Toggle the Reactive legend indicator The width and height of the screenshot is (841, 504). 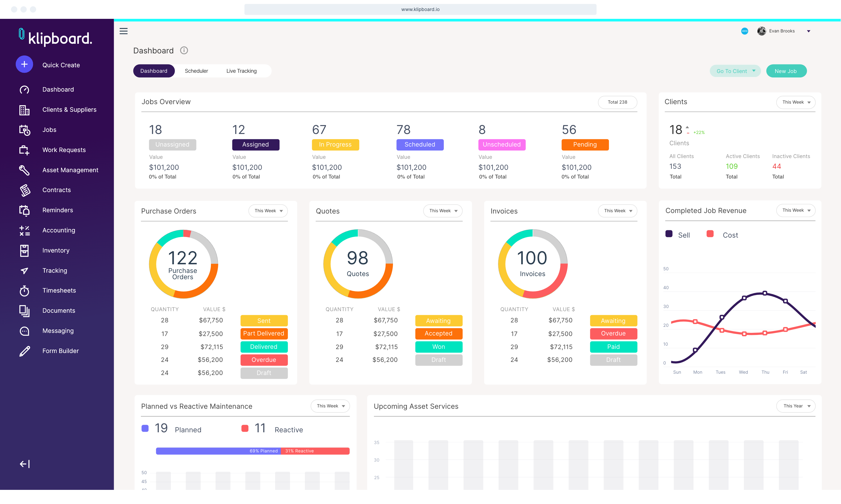point(245,428)
